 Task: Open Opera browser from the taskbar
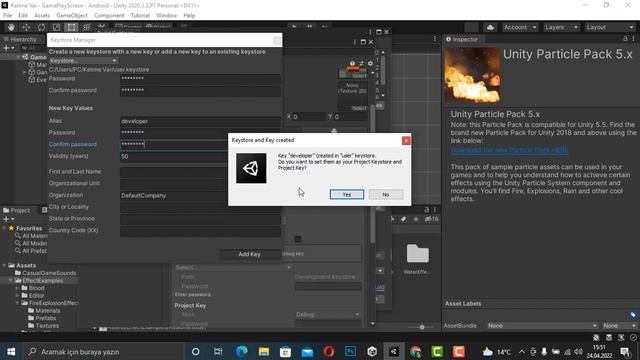coord(329,351)
